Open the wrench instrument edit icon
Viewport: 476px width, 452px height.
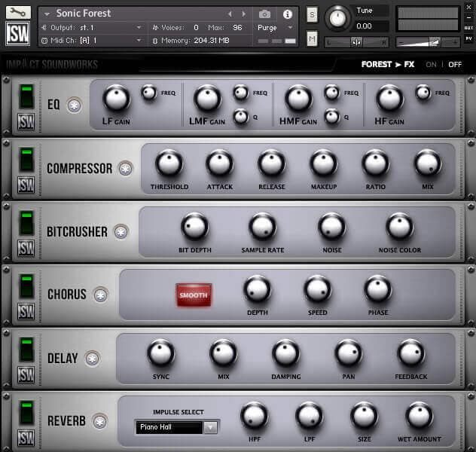(18, 13)
